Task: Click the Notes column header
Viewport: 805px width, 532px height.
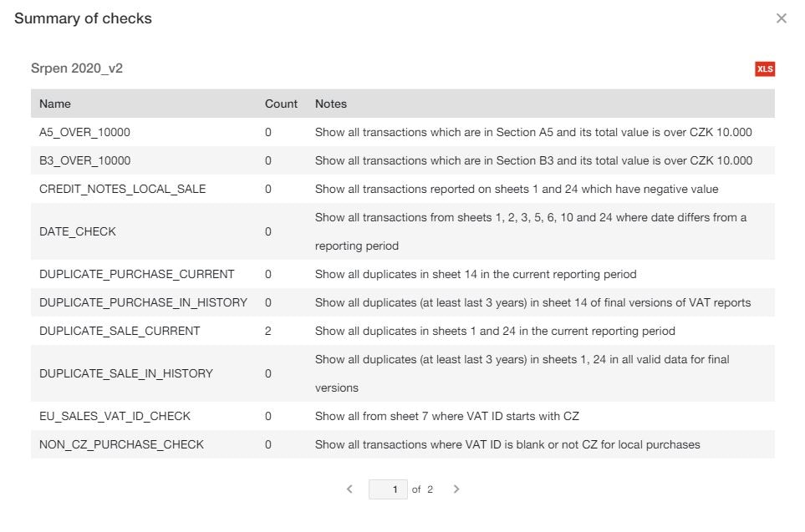Action: 330,104
